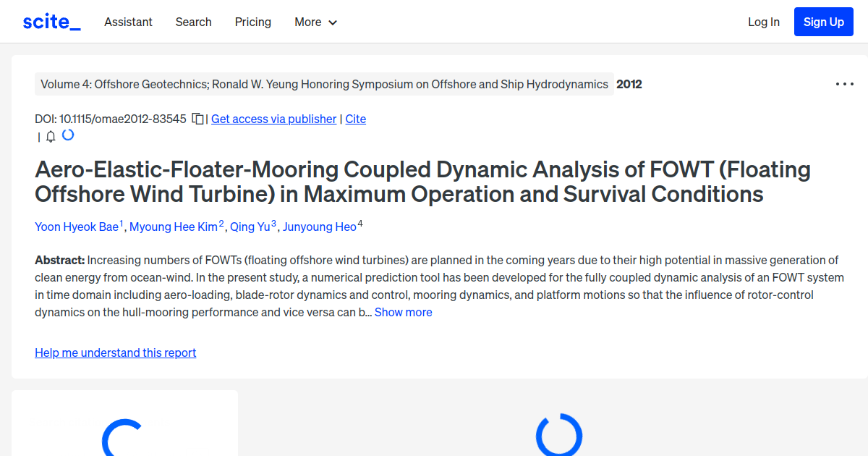Copy the DOI to clipboard

(x=197, y=119)
